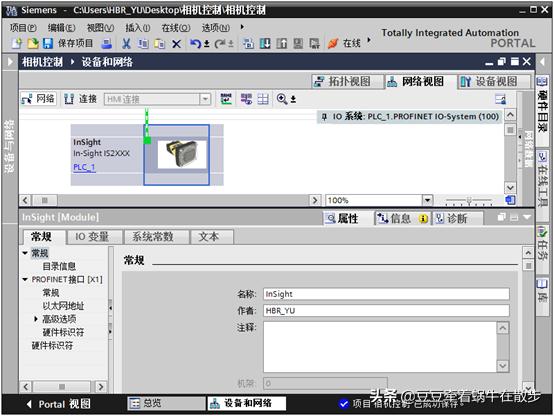Screen dimensions: 554x416
Task: Switch to the 设备视图 tab
Action: [494, 82]
